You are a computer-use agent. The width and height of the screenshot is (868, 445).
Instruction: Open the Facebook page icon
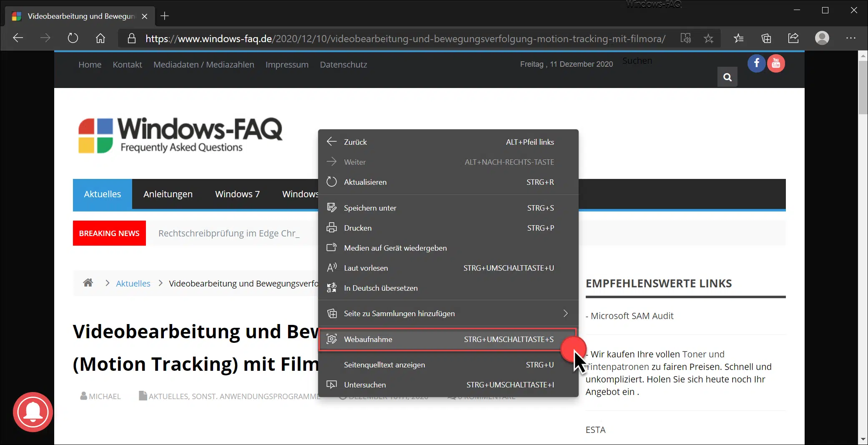[x=756, y=63]
